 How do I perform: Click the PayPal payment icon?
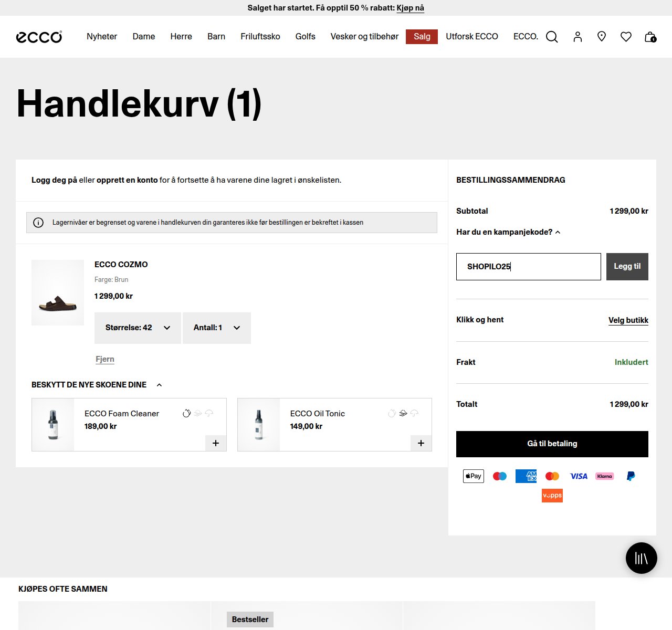point(631,476)
